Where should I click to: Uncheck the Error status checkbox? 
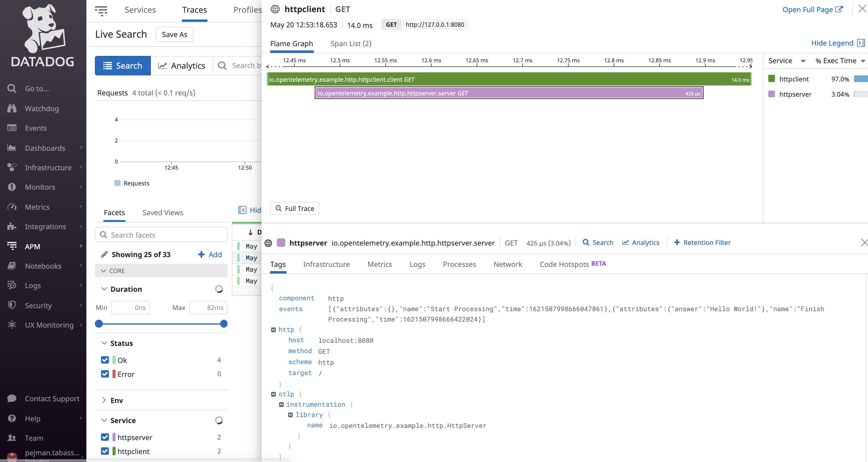[x=105, y=374]
